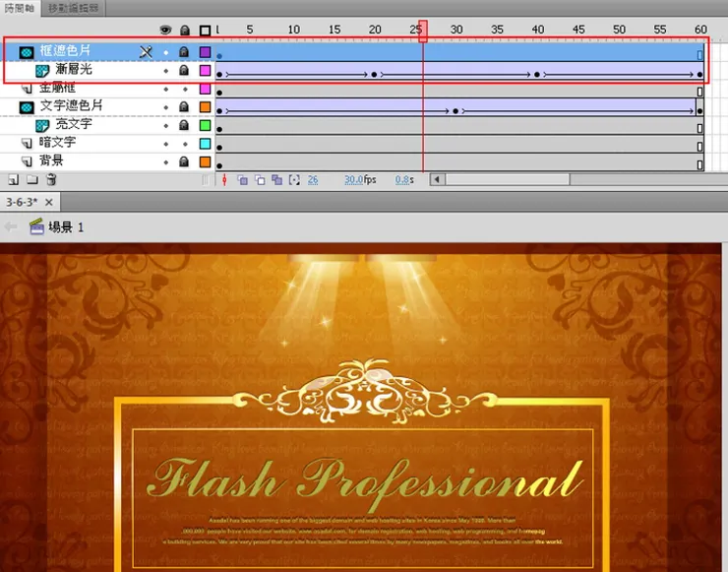The image size is (728, 572).
Task: Click the show/hide all layers eye icon
Action: [x=165, y=31]
